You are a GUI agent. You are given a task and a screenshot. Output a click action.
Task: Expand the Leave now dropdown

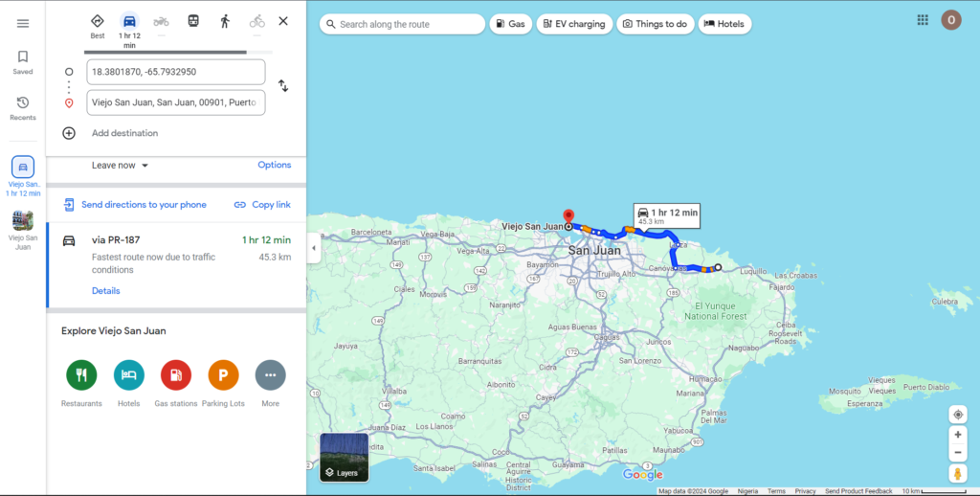click(121, 166)
